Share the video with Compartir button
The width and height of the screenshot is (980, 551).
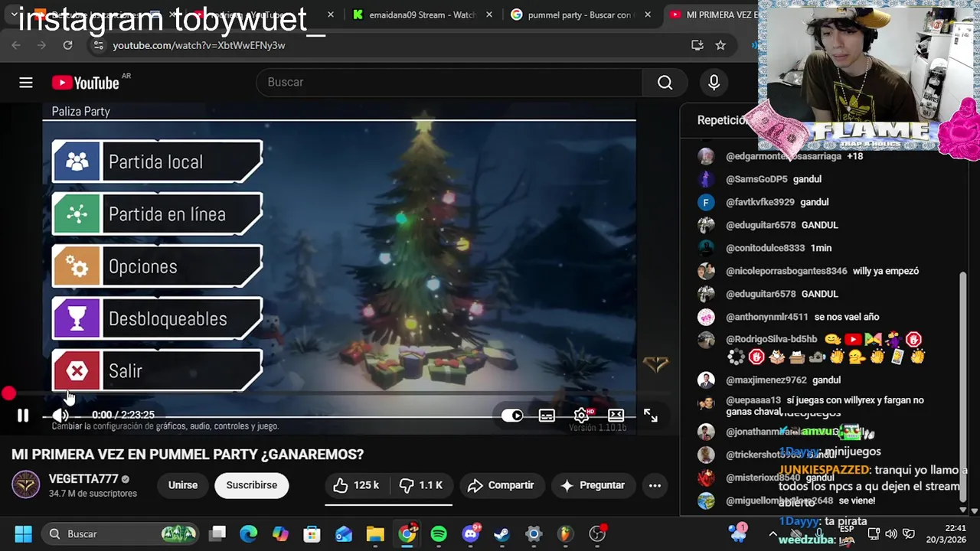(501, 485)
